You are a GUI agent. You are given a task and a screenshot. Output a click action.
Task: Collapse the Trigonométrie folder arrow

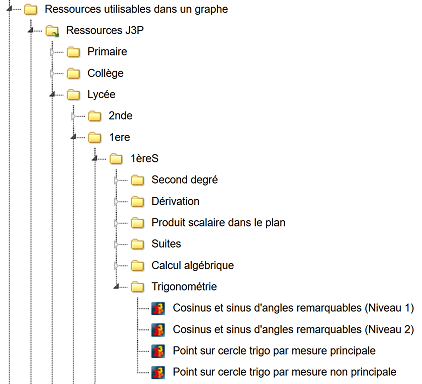(116, 287)
